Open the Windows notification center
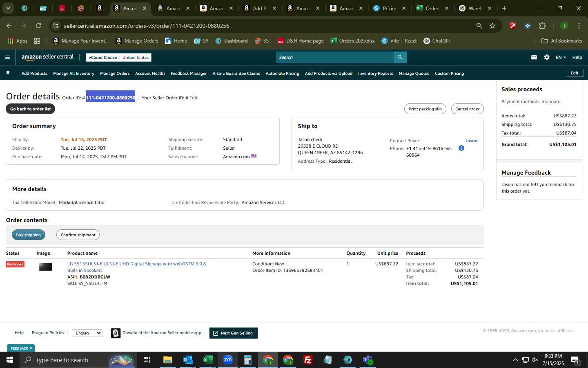588x368 pixels. point(575,360)
